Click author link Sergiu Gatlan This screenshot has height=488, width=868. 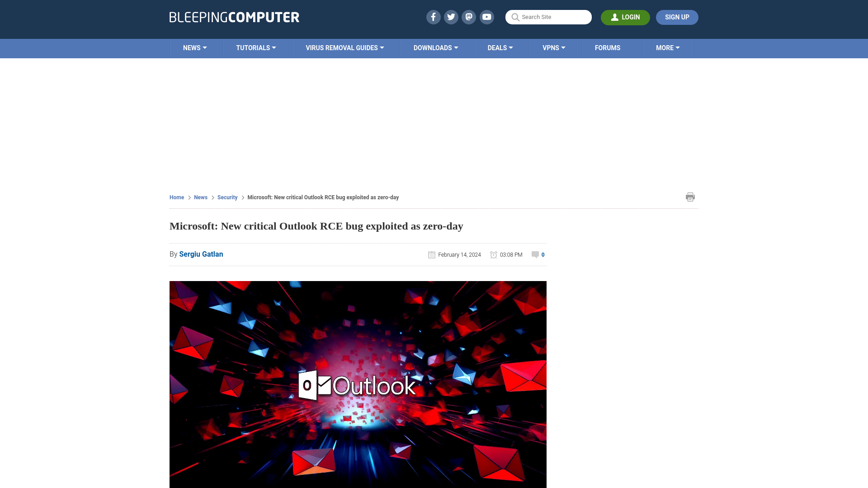201,254
